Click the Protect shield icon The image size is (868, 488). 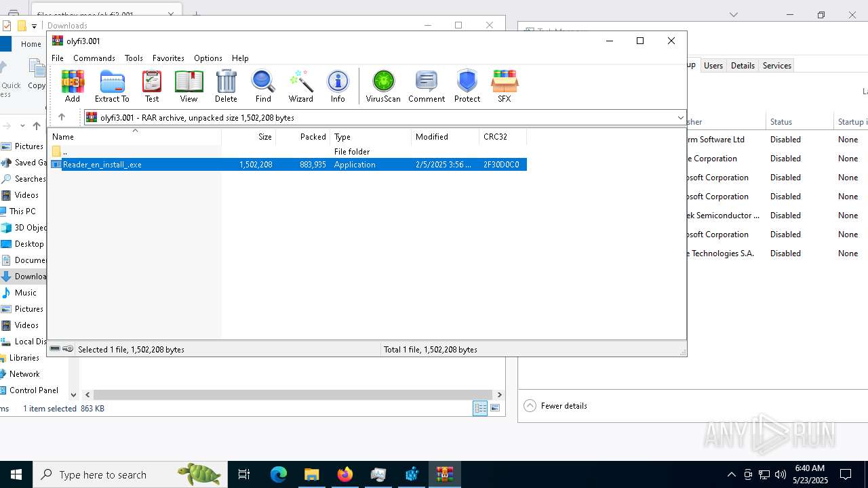pyautogui.click(x=467, y=86)
